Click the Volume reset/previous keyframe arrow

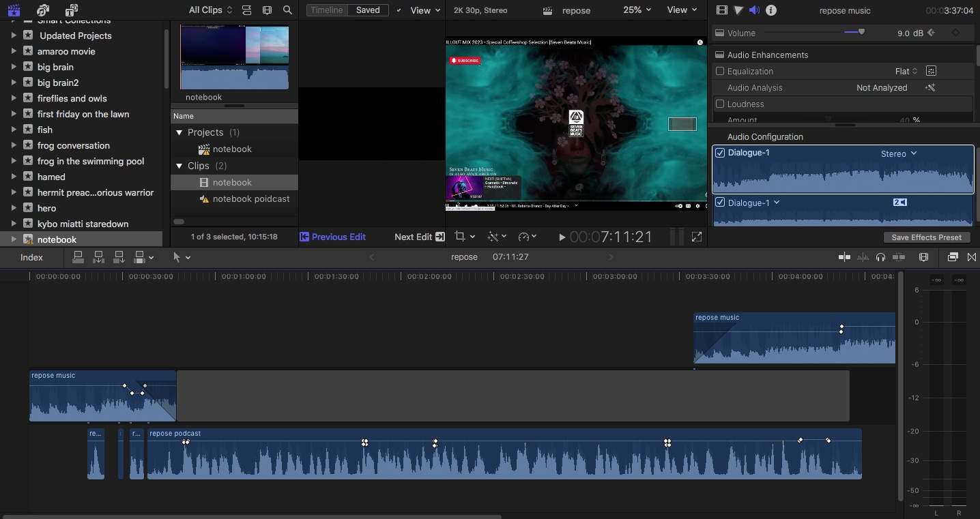[x=931, y=33]
